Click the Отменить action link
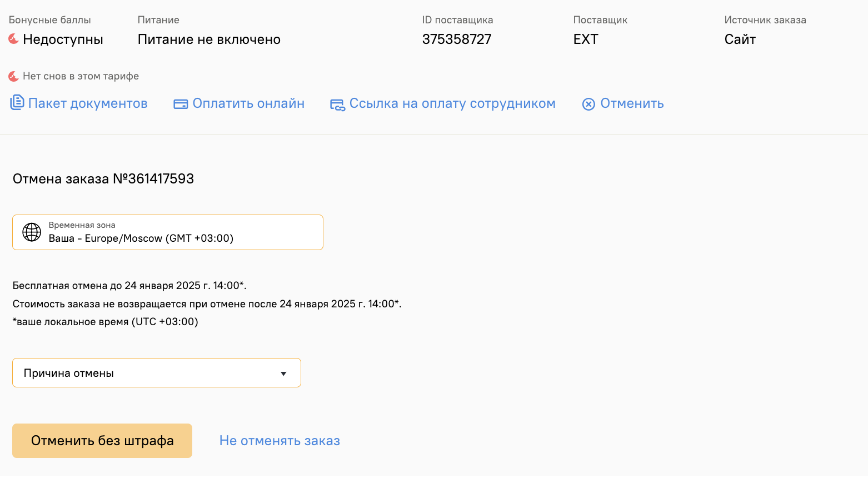This screenshot has width=868, height=478. click(x=632, y=103)
